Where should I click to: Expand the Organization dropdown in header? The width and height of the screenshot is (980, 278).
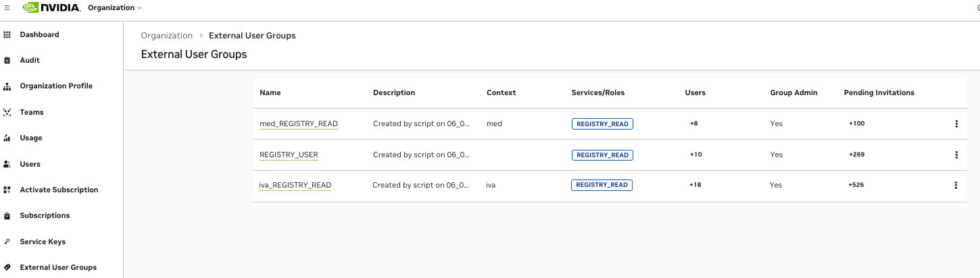[x=115, y=8]
